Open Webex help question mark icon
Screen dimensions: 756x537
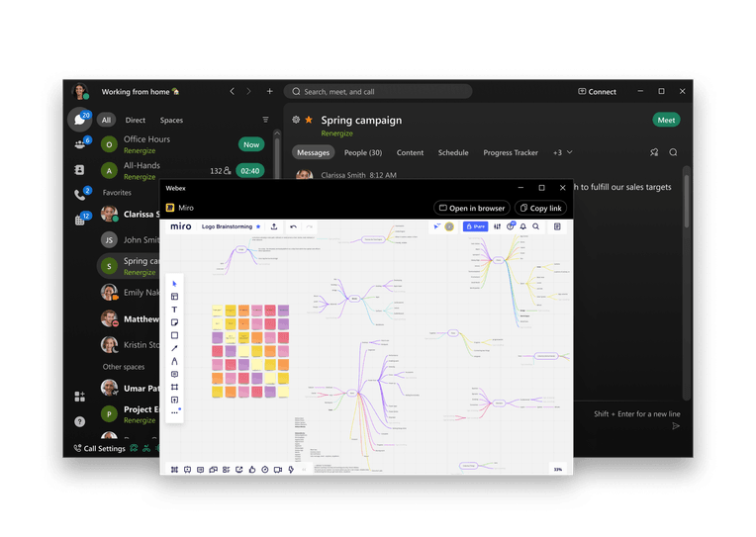point(79,422)
